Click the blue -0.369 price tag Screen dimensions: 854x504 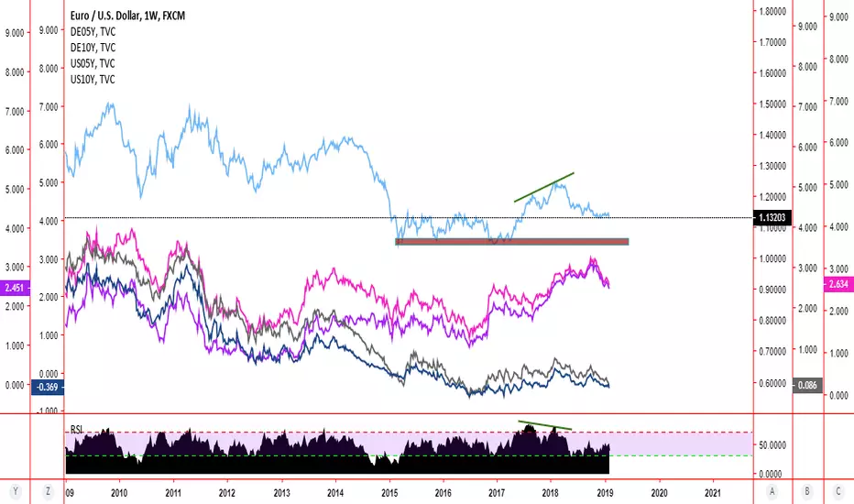coord(48,387)
